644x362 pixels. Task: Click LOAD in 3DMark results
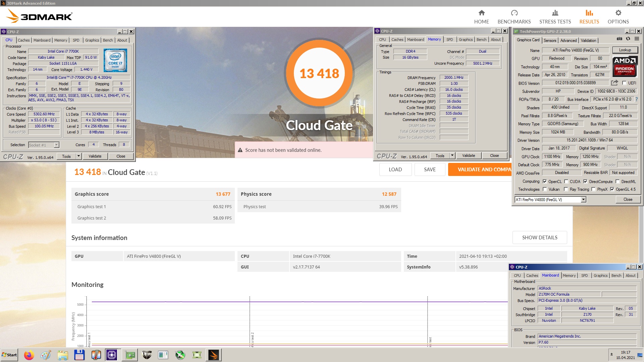pos(395,169)
